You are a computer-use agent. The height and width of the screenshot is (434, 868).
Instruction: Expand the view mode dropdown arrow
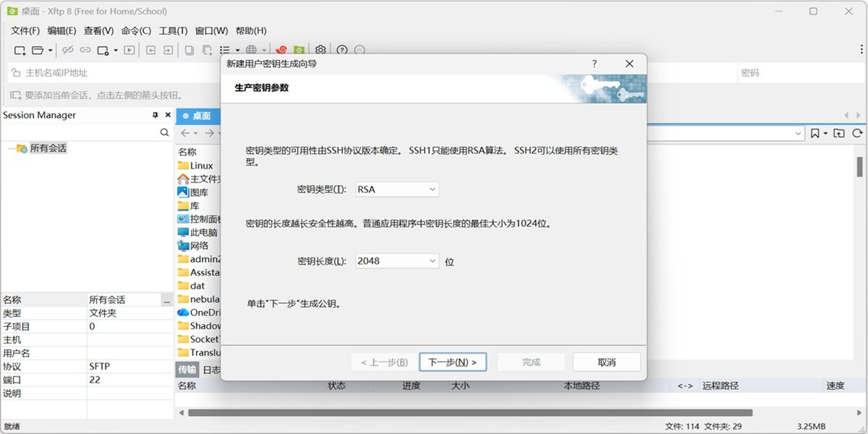pos(237,49)
